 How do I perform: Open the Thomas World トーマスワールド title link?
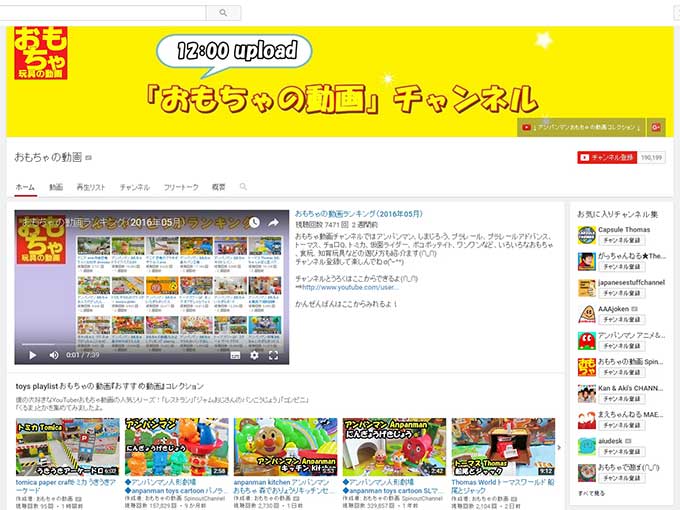[503, 487]
